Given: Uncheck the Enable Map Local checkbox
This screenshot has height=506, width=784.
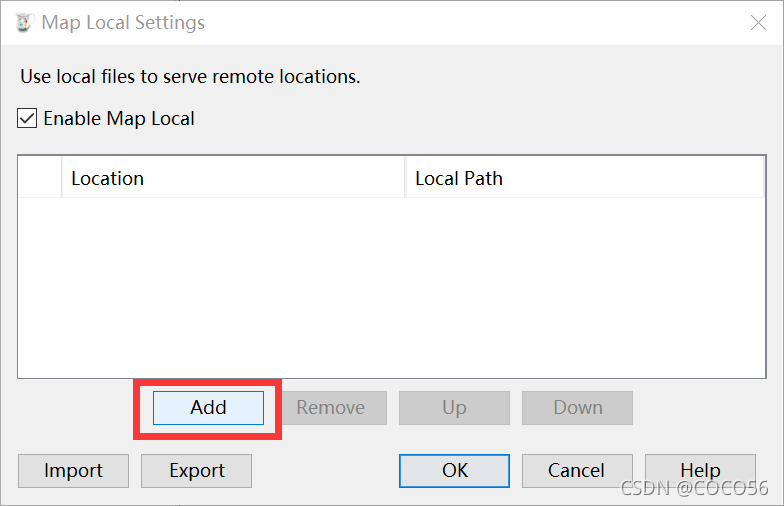Looking at the screenshot, I should pos(27,118).
